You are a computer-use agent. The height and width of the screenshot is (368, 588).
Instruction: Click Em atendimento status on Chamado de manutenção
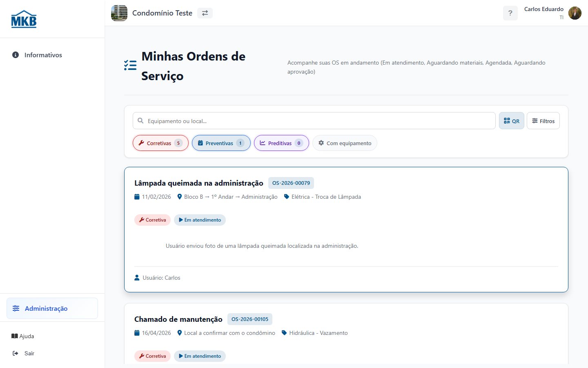coord(200,356)
